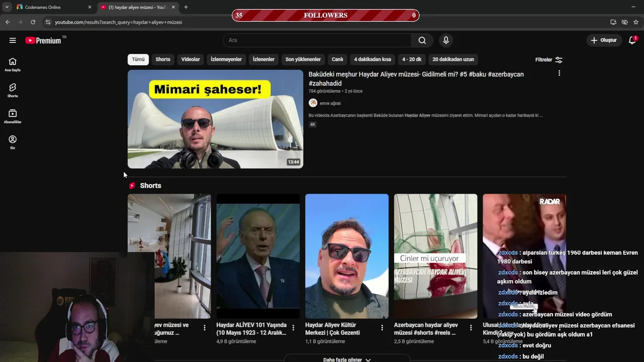
Task: Open the RADAR short thumbnail
Action: click(524, 256)
